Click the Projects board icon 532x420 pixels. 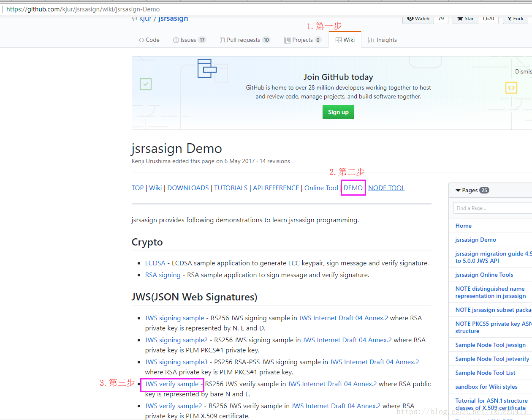(287, 40)
